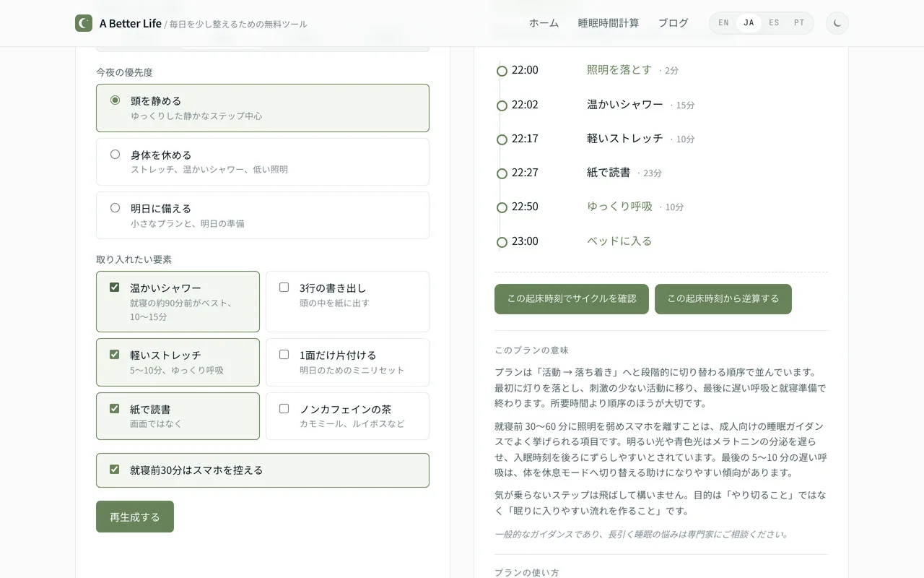Click the ゆっくり呼吸 step text
Screen dimensions: 924x578
click(x=619, y=207)
